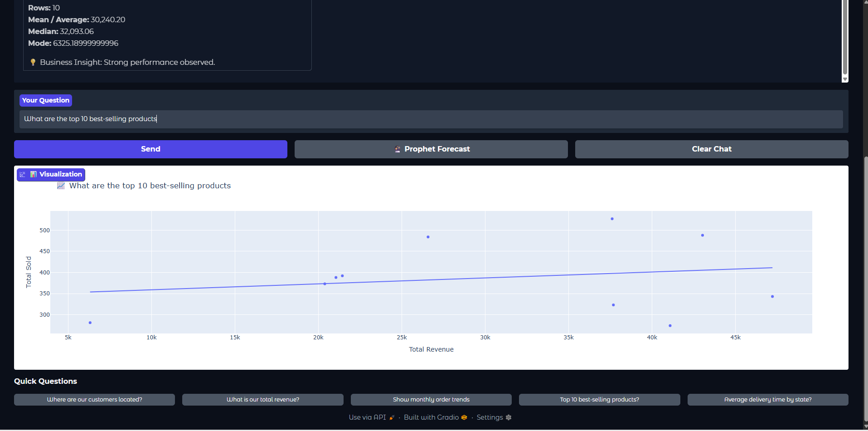The width and height of the screenshot is (868, 431).
Task: Select 'Top 10 best-selling products?' quick question
Action: pos(599,400)
